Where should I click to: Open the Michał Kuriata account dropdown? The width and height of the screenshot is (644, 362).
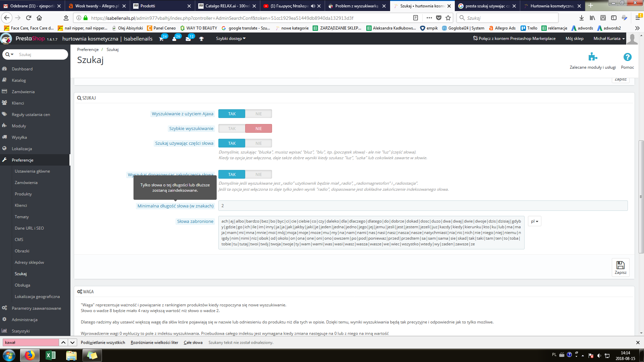(609, 39)
